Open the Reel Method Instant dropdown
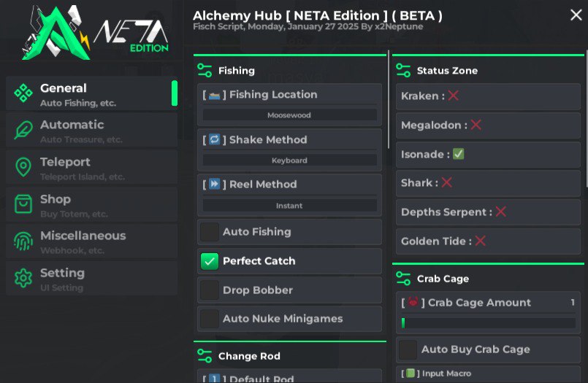Viewport: 588px width, 383px height. pos(289,206)
